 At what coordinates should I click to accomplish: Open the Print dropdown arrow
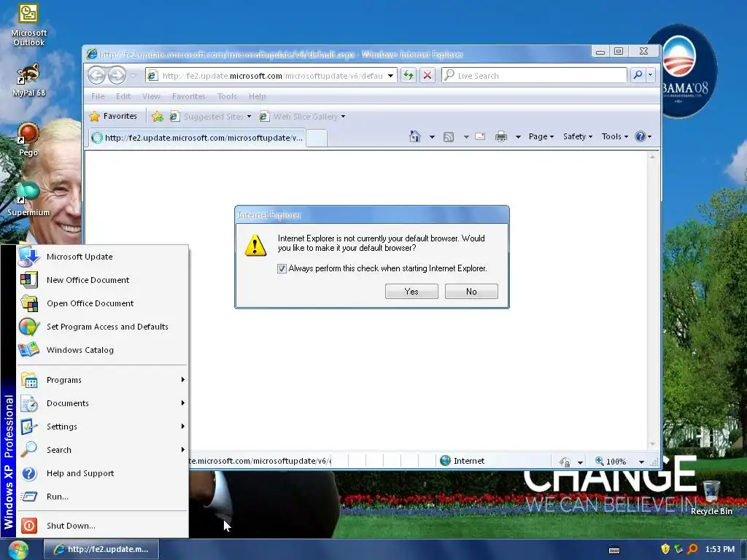[x=518, y=137]
